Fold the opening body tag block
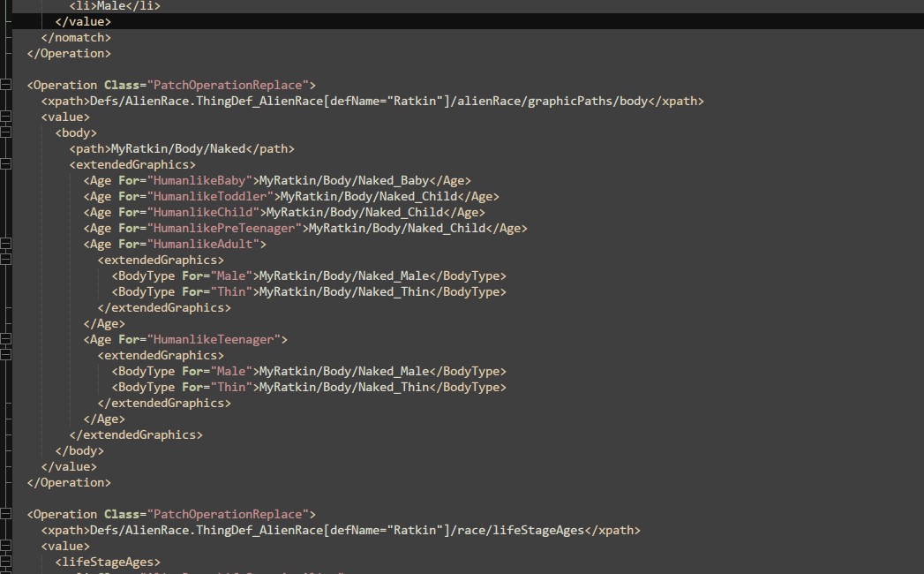The image size is (924, 574). (5, 132)
